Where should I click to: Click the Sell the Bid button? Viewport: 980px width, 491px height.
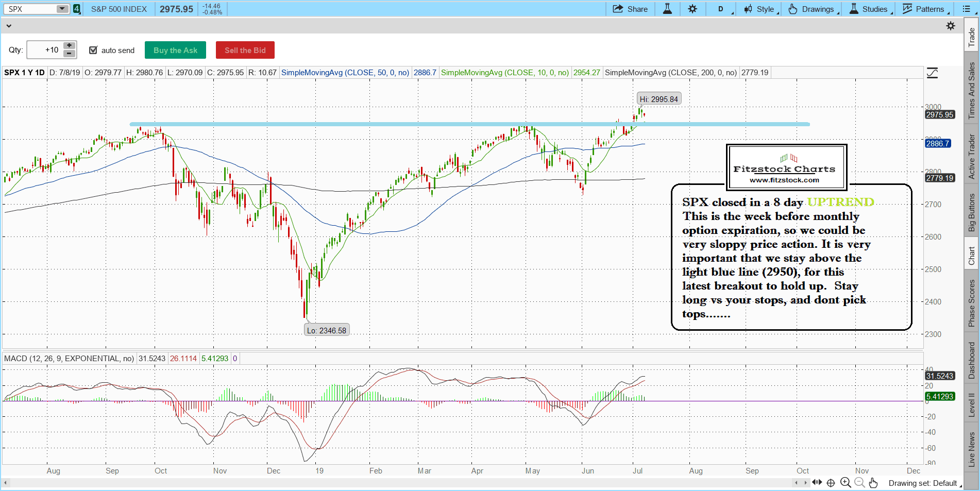245,50
